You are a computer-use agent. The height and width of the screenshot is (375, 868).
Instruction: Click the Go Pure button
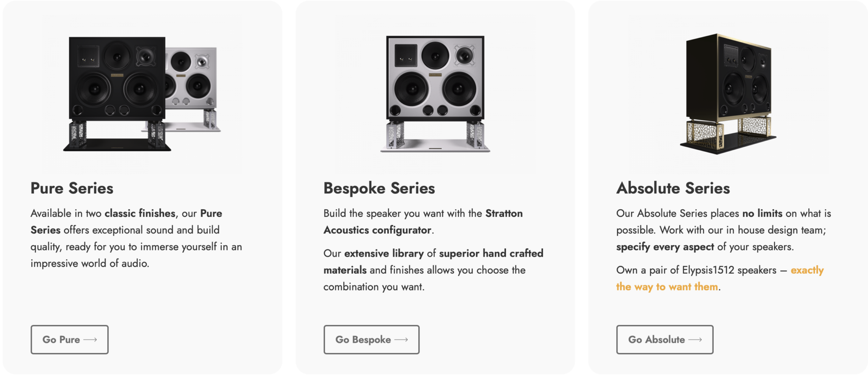pyautogui.click(x=70, y=339)
